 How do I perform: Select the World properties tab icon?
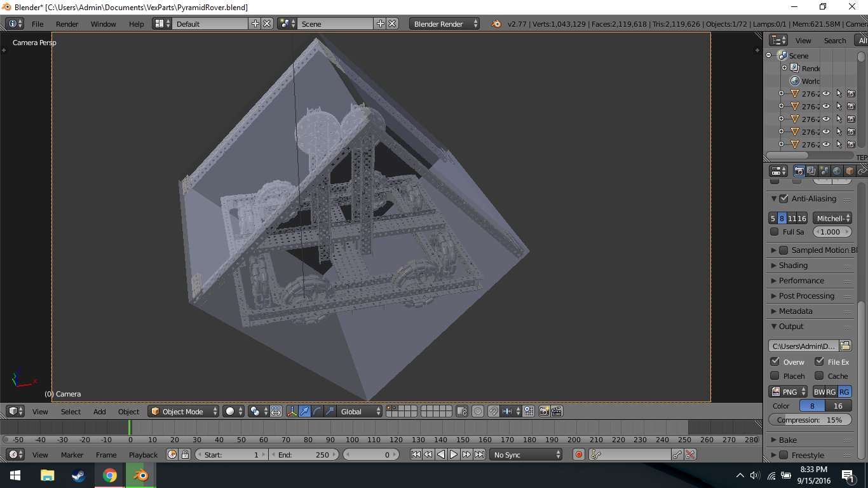[837, 171]
